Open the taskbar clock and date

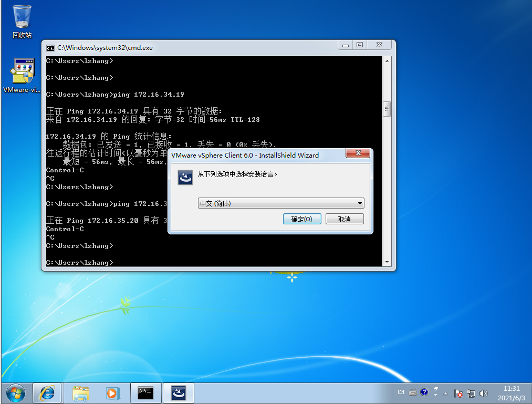click(x=512, y=393)
